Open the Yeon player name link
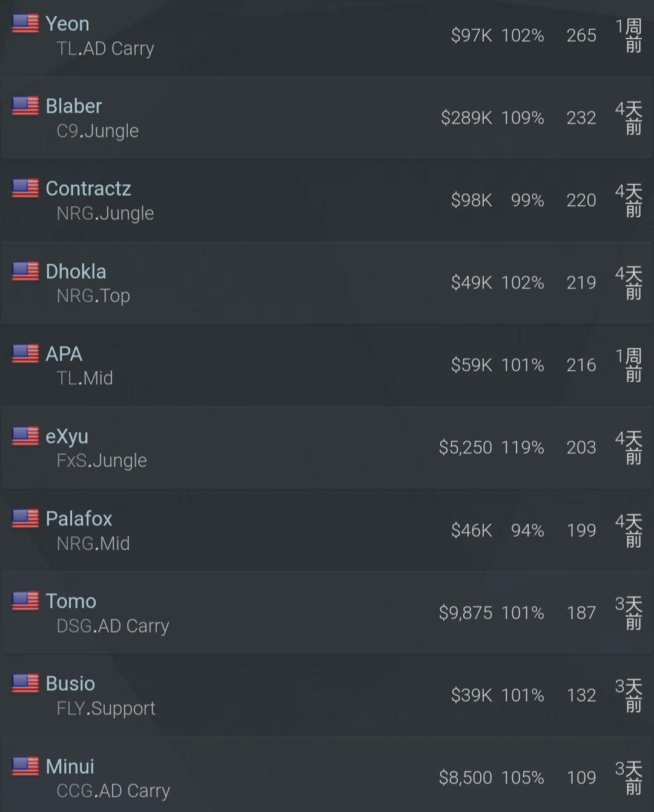Screen dimensions: 654x812 (67, 24)
